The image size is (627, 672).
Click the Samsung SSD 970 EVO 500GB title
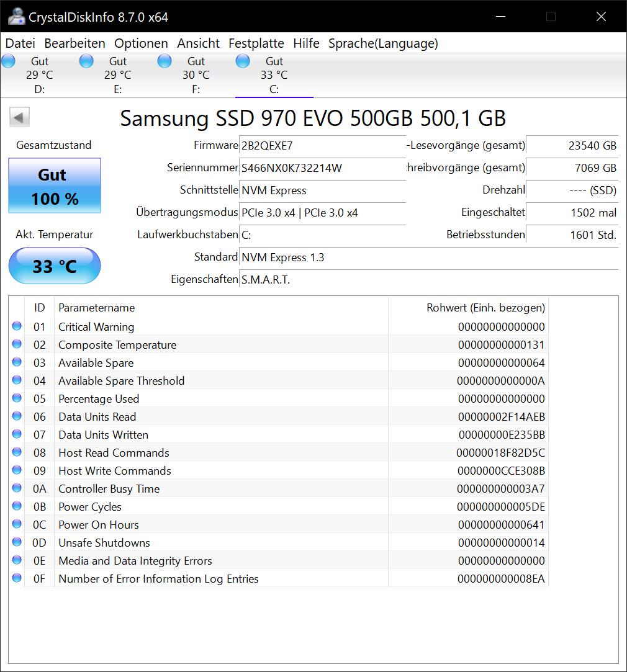313,119
